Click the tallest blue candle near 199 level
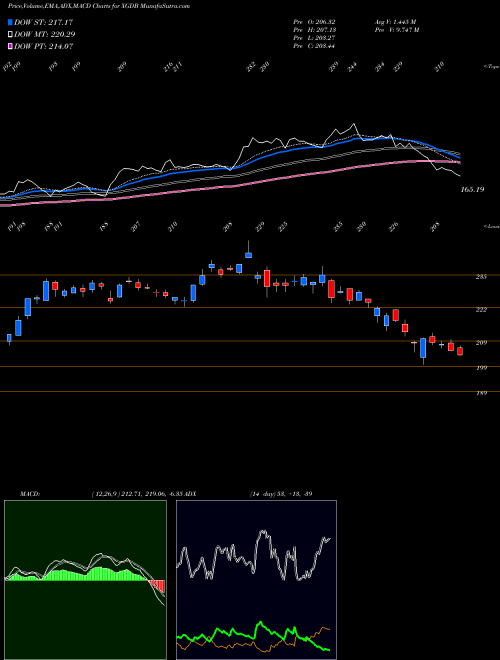Viewport: 500px width, 660px height. click(x=423, y=348)
